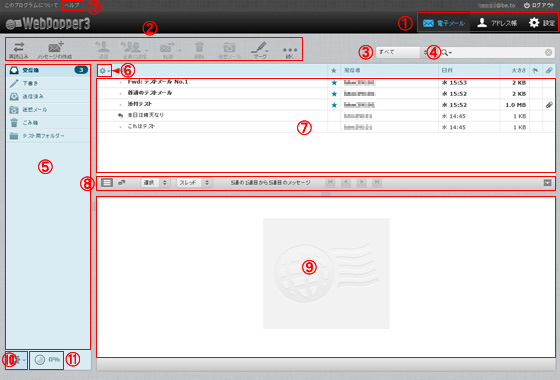This screenshot has height=380, width=560.
Task: Click the 再読込み refresh toolbar icon
Action: (19, 49)
